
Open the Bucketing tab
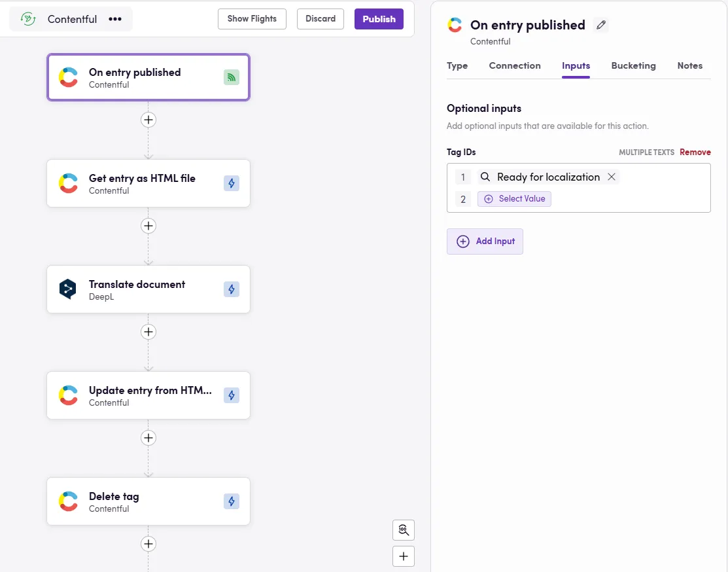pyautogui.click(x=633, y=65)
